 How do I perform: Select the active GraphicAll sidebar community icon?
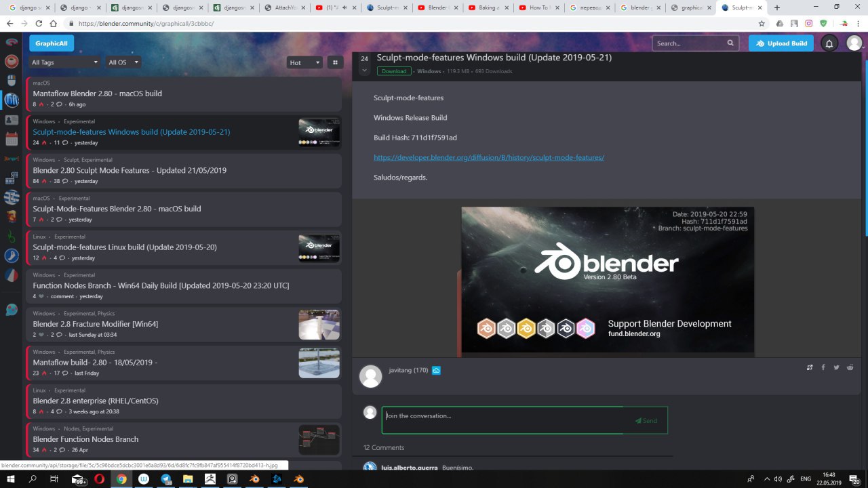[x=12, y=100]
